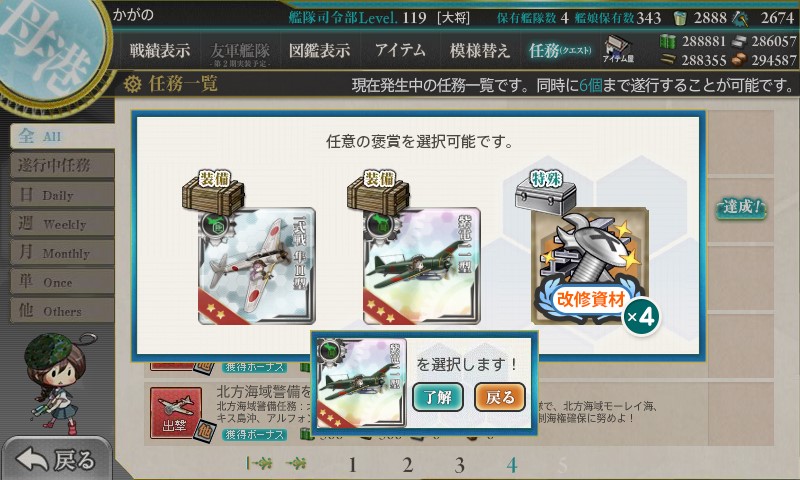
Task: Click the bottom-left 戻る back arrow button
Action: 56,459
